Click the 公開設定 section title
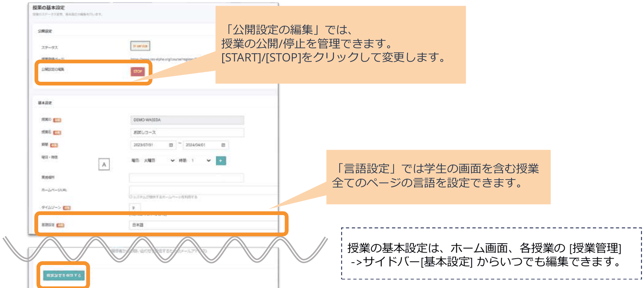The width and height of the screenshot is (644, 288). (45, 31)
